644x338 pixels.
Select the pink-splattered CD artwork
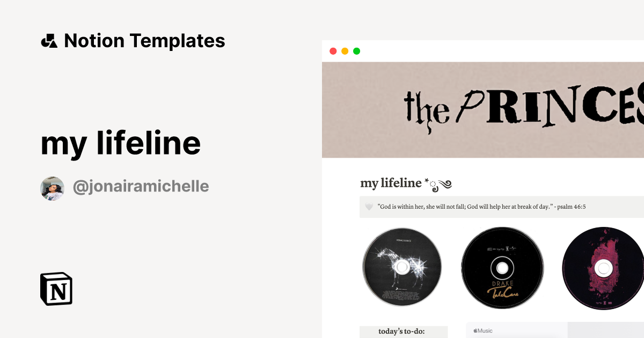click(602, 267)
